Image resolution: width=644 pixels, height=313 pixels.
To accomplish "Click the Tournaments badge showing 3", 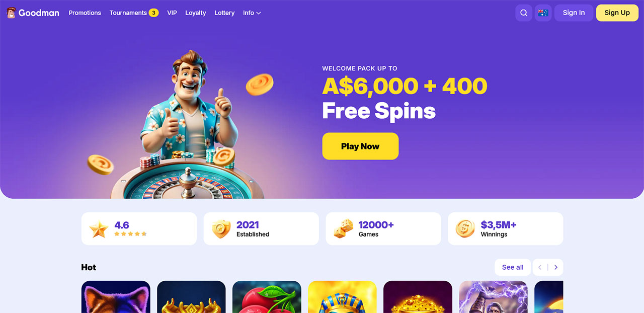I will tap(153, 13).
